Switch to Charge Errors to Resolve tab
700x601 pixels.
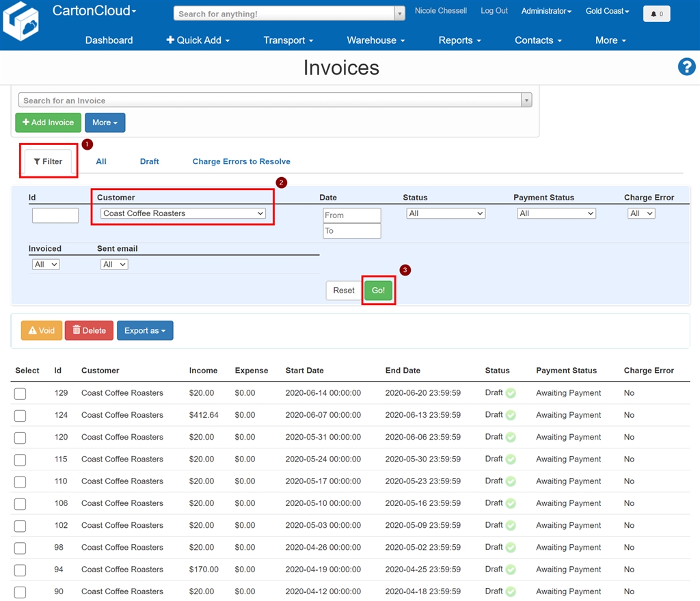coord(241,161)
